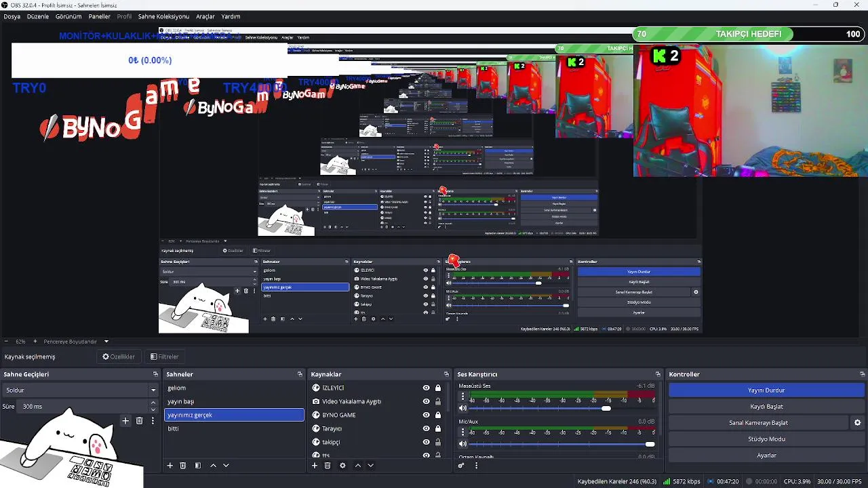Undock the Kontroller panel icon
The height and width of the screenshot is (488, 868).
(862, 374)
